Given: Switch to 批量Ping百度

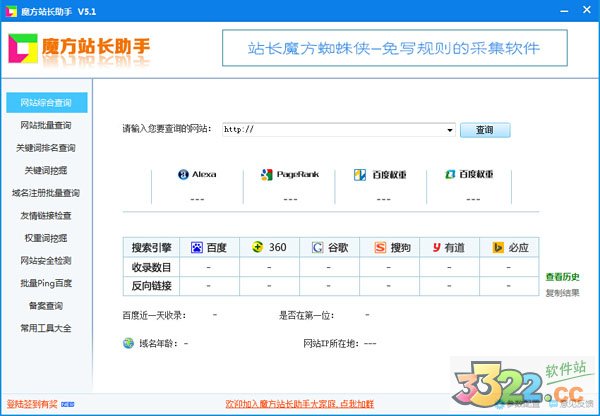Looking at the screenshot, I should tap(46, 283).
